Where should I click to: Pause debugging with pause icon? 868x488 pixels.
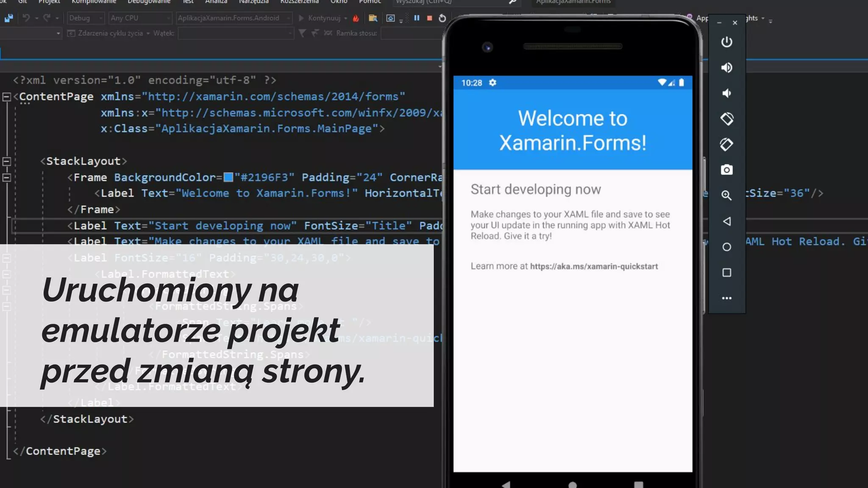click(x=417, y=18)
